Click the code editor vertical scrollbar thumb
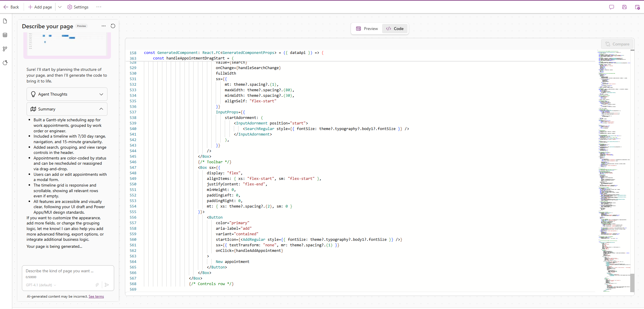This screenshot has height=309, width=644. (x=632, y=282)
